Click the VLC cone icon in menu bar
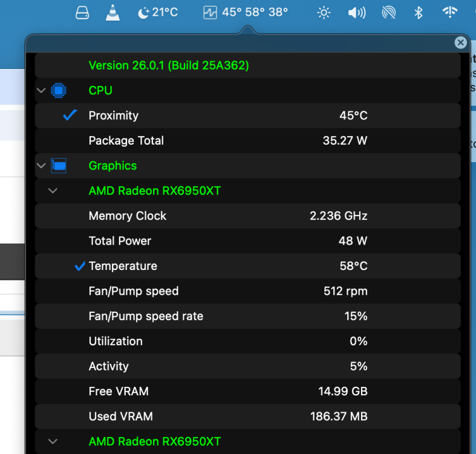 (112, 13)
